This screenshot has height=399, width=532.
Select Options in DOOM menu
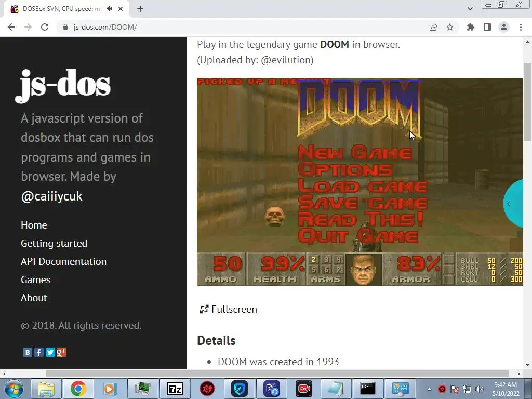coord(345,169)
